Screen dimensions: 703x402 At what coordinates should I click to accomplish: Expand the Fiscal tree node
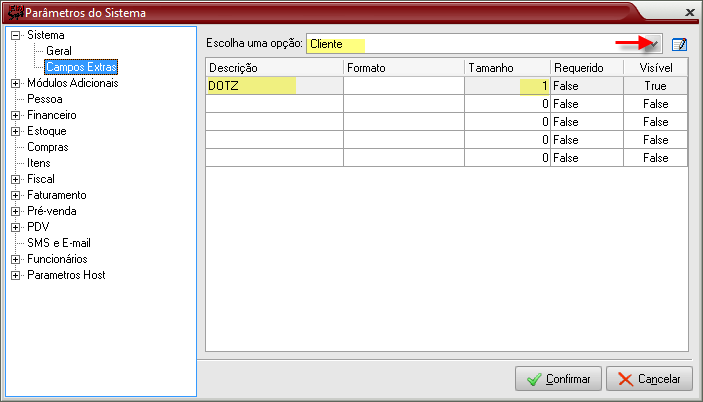pos(15,179)
